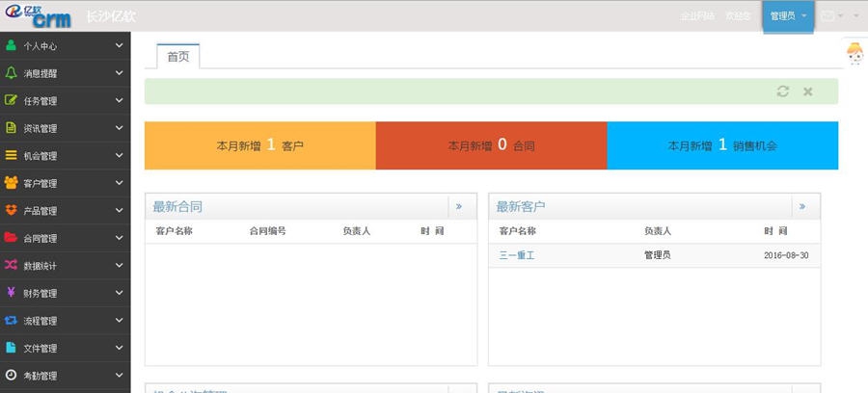The image size is (868, 393).
Task: Click the orange people icon for 客户管理
Action: click(x=11, y=182)
